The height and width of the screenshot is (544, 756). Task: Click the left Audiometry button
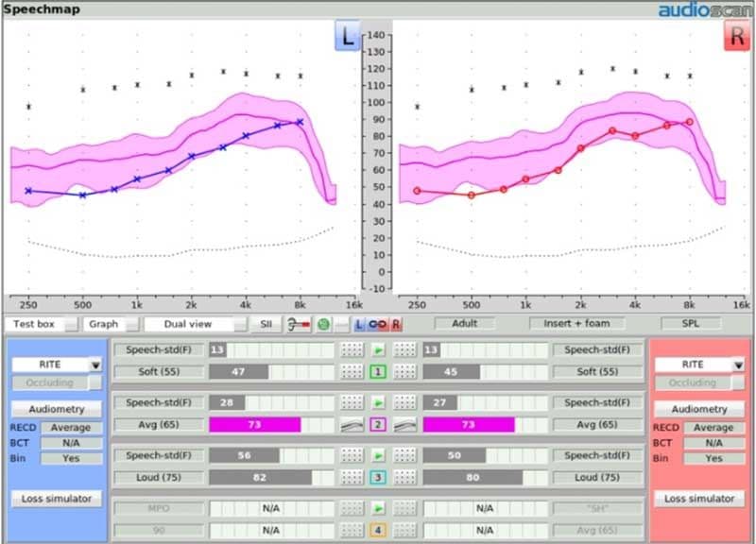pos(56,409)
